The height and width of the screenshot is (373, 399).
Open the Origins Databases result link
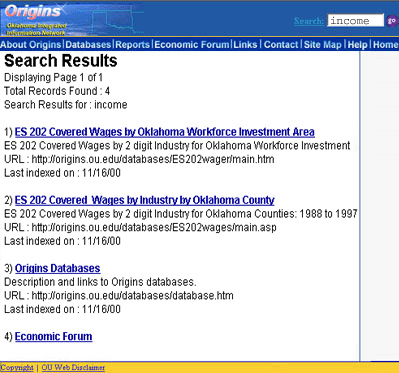57,268
